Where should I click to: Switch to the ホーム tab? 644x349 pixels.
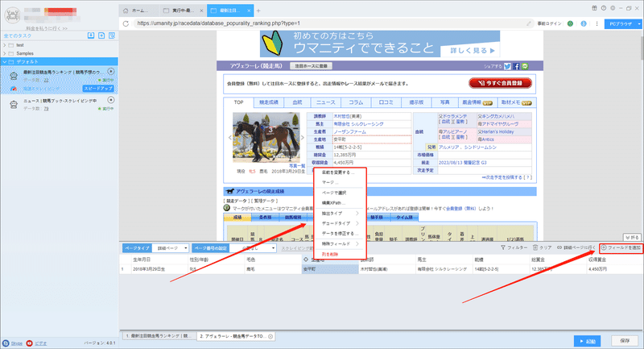(x=138, y=10)
